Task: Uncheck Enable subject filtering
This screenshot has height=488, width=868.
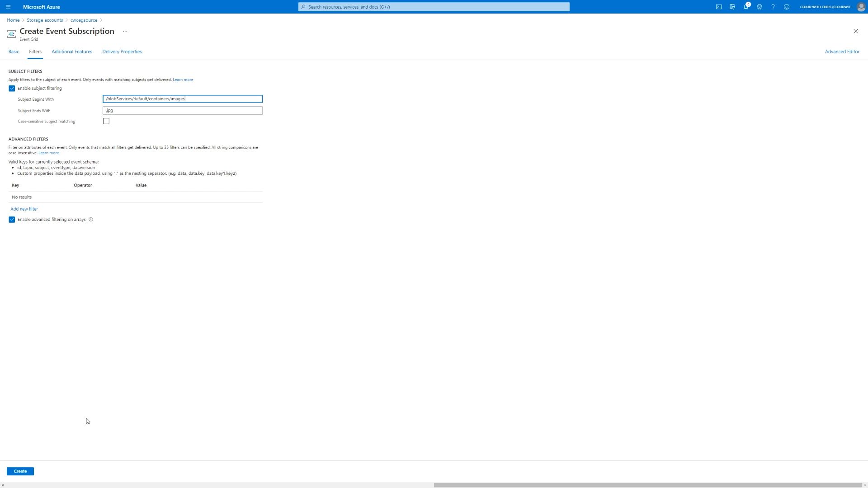Action: pos(12,89)
